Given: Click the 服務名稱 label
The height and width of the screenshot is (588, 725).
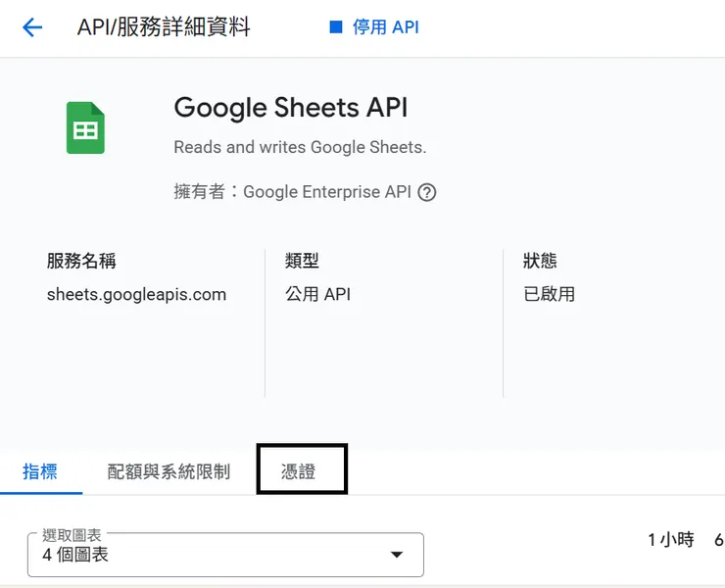Looking at the screenshot, I should pyautogui.click(x=81, y=261).
